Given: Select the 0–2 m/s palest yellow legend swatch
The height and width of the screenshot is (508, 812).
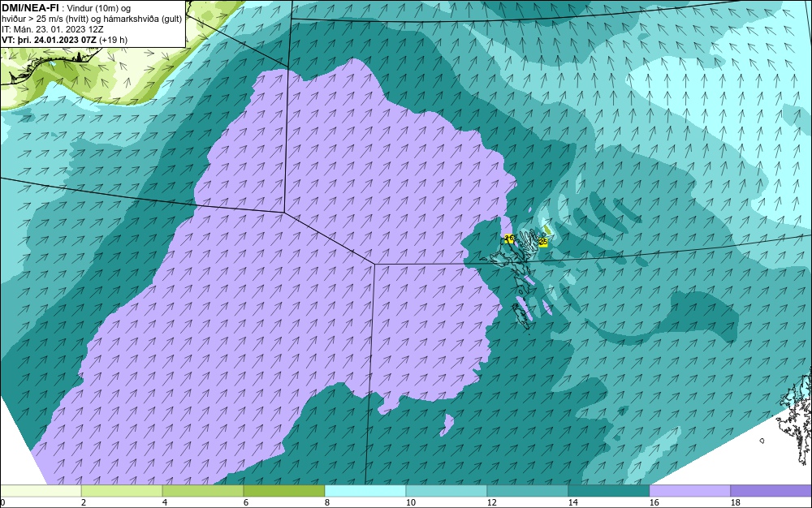Looking at the screenshot, I should (41, 491).
